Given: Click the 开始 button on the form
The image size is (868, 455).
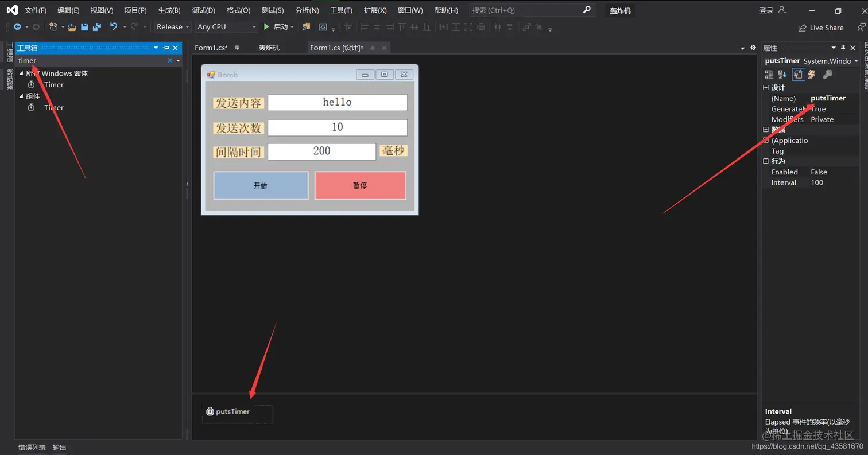Looking at the screenshot, I should pyautogui.click(x=261, y=185).
